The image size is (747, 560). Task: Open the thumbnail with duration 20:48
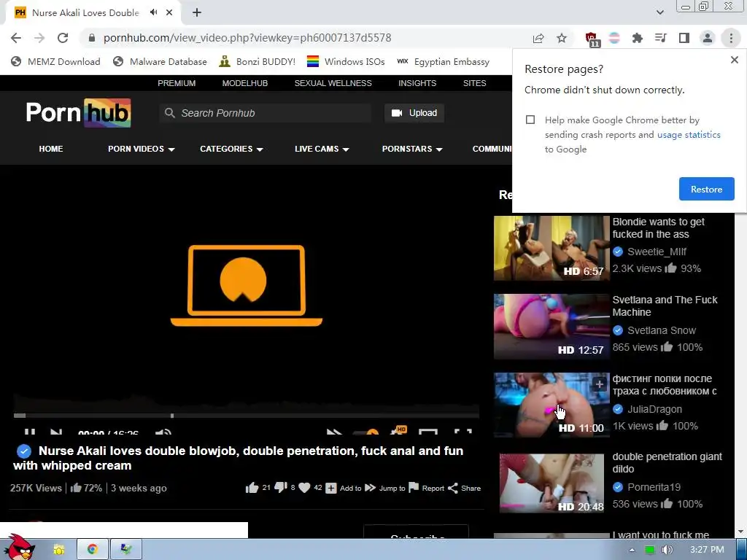[x=551, y=483]
